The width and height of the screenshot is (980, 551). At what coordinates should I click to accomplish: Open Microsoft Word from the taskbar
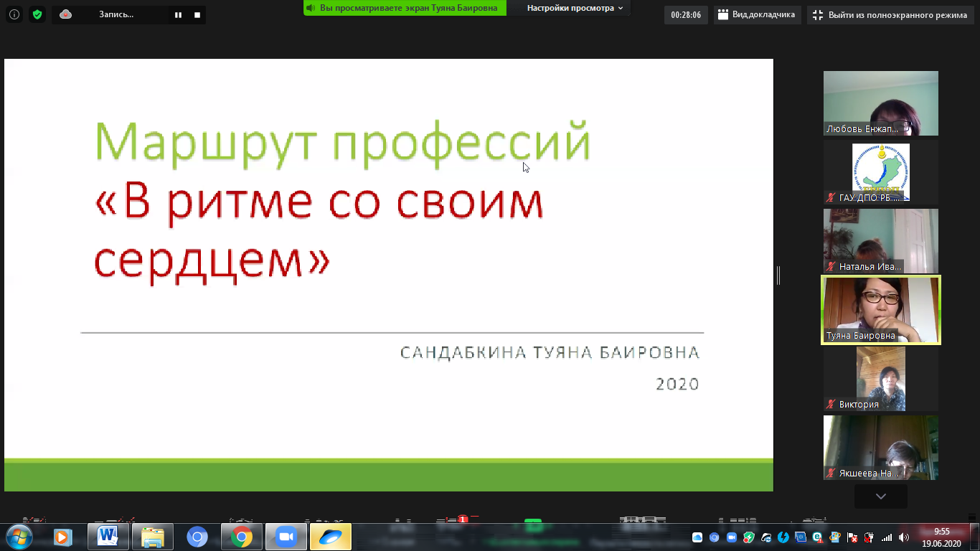click(108, 537)
